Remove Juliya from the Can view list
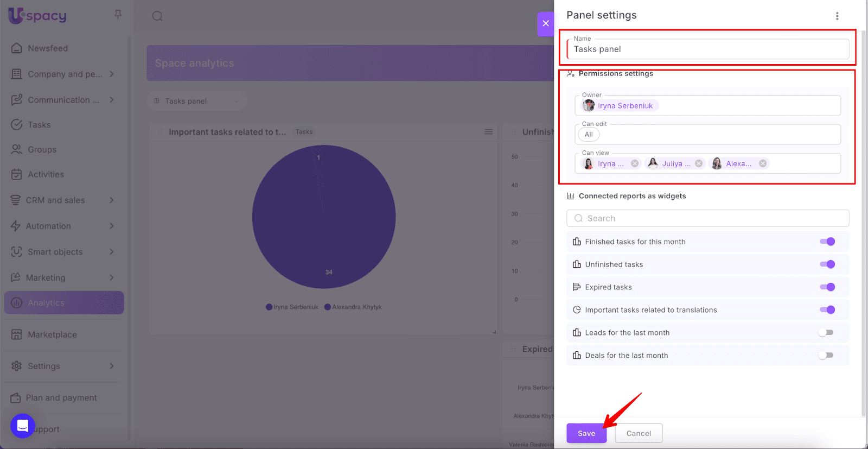The width and height of the screenshot is (868, 449). pyautogui.click(x=699, y=163)
